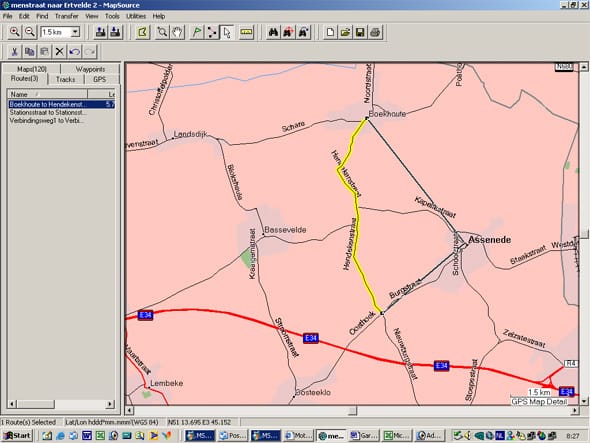Select the Zoom tool with magnifier

(162, 32)
